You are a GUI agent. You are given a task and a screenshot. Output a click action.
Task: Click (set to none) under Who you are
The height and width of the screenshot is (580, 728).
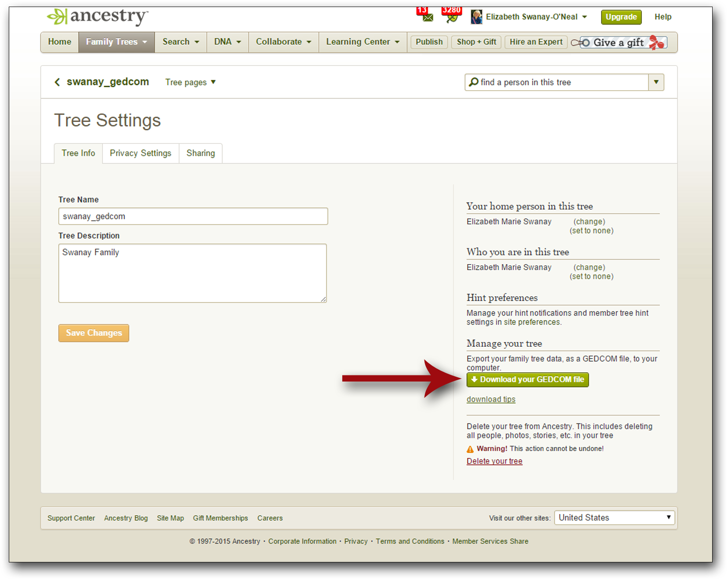coord(592,276)
